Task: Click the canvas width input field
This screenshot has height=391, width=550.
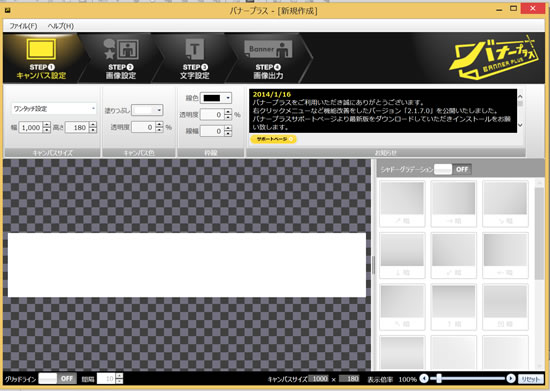Action: point(31,127)
